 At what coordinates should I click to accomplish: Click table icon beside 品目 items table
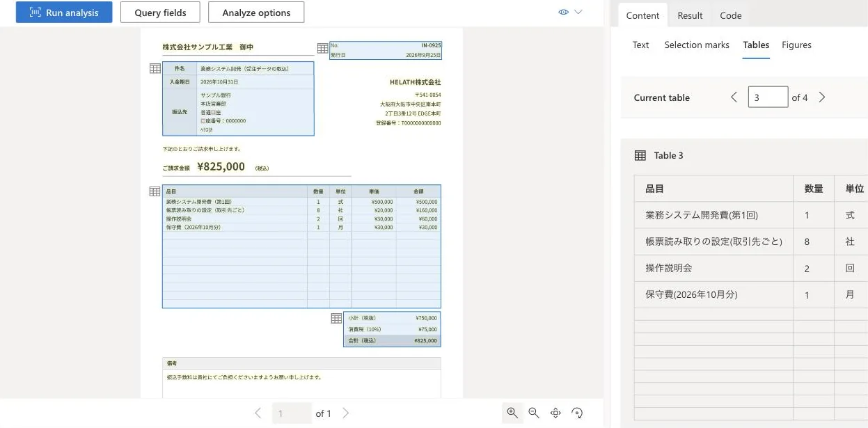click(x=155, y=191)
